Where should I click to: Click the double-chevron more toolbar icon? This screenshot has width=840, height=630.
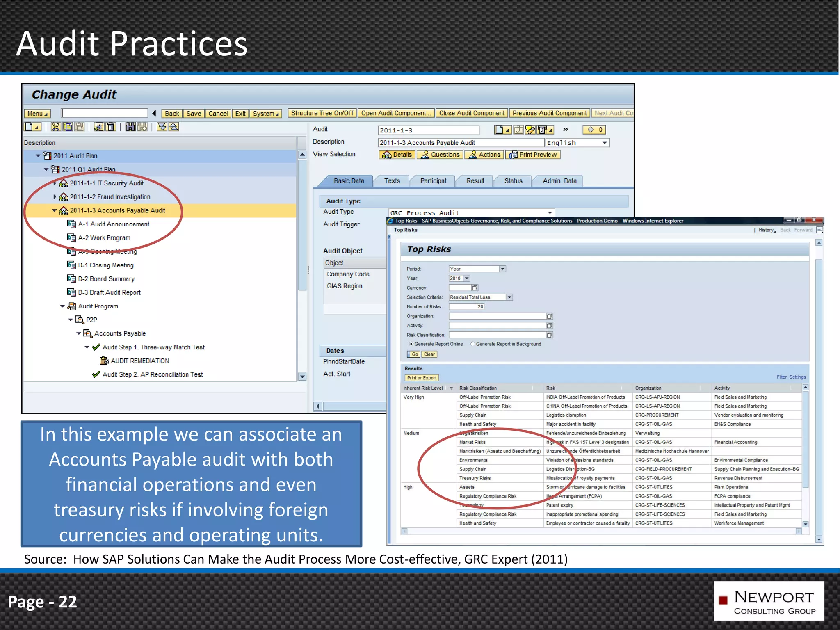(x=566, y=130)
